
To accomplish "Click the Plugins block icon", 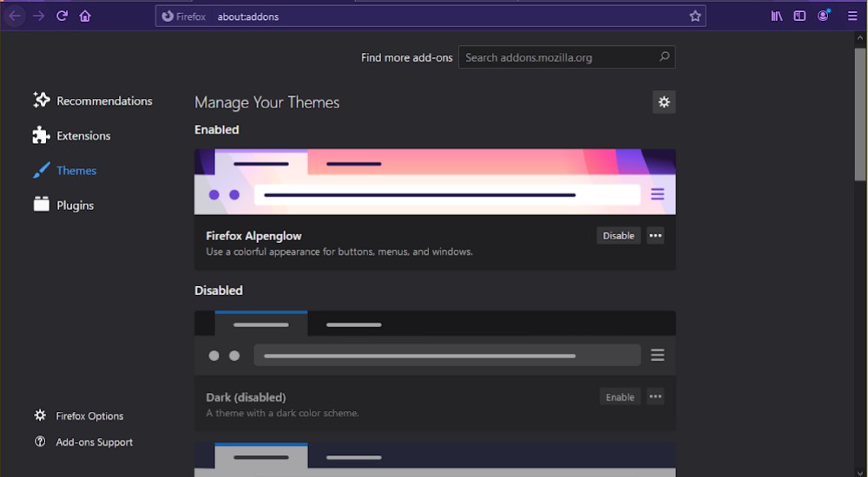I will (41, 204).
